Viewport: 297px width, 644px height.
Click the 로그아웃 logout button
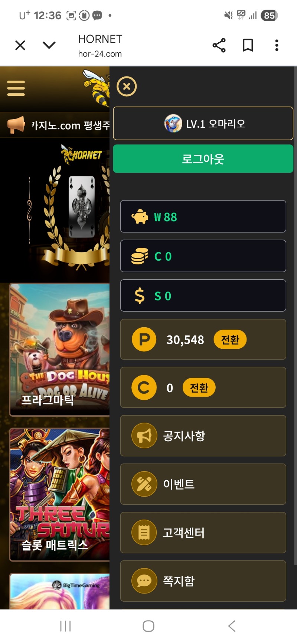[203, 159]
